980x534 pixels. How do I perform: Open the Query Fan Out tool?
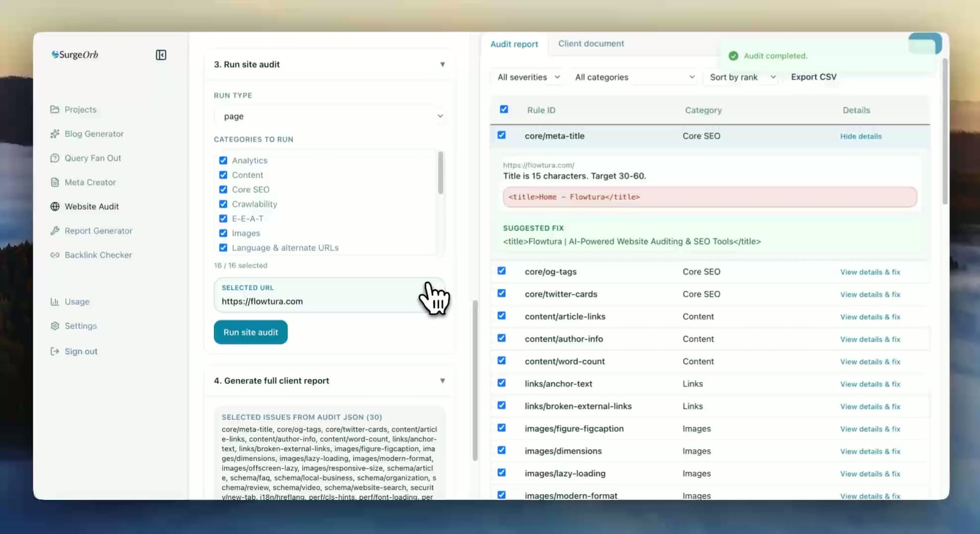coord(92,158)
